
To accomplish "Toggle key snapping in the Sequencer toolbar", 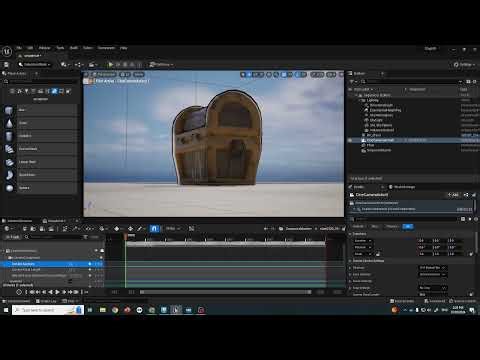I will point(154,229).
